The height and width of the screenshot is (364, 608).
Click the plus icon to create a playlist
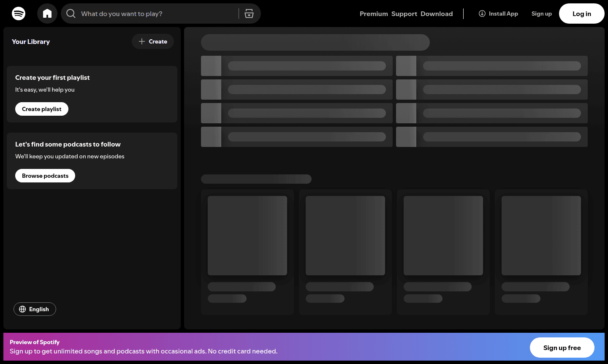point(142,41)
